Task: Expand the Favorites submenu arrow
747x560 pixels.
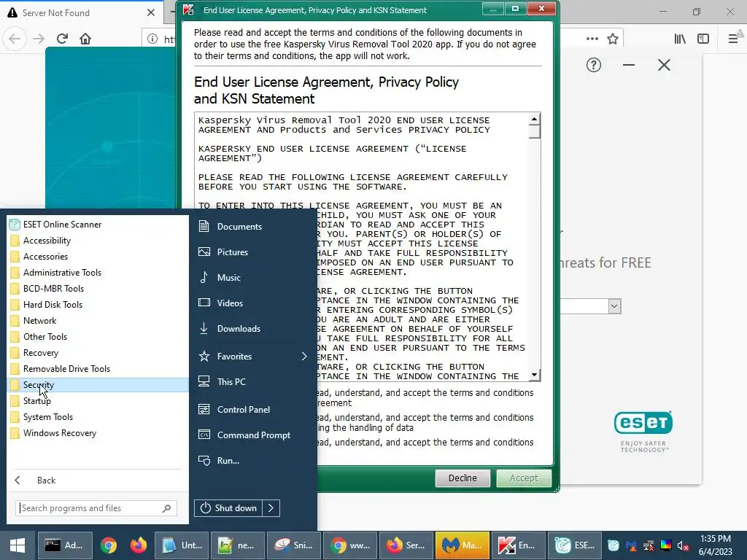Action: click(304, 356)
